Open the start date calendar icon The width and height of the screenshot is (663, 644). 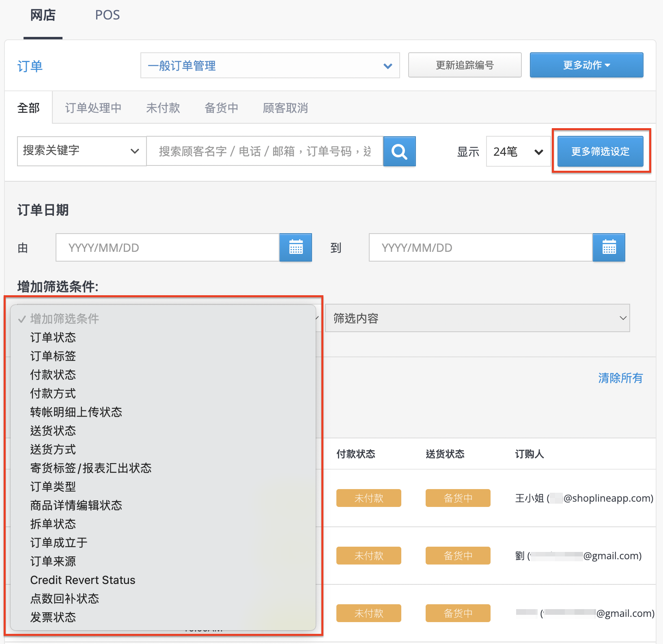(x=296, y=247)
